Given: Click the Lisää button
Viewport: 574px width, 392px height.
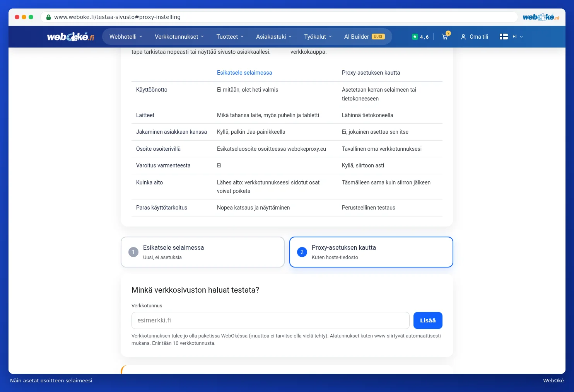Looking at the screenshot, I should point(428,320).
